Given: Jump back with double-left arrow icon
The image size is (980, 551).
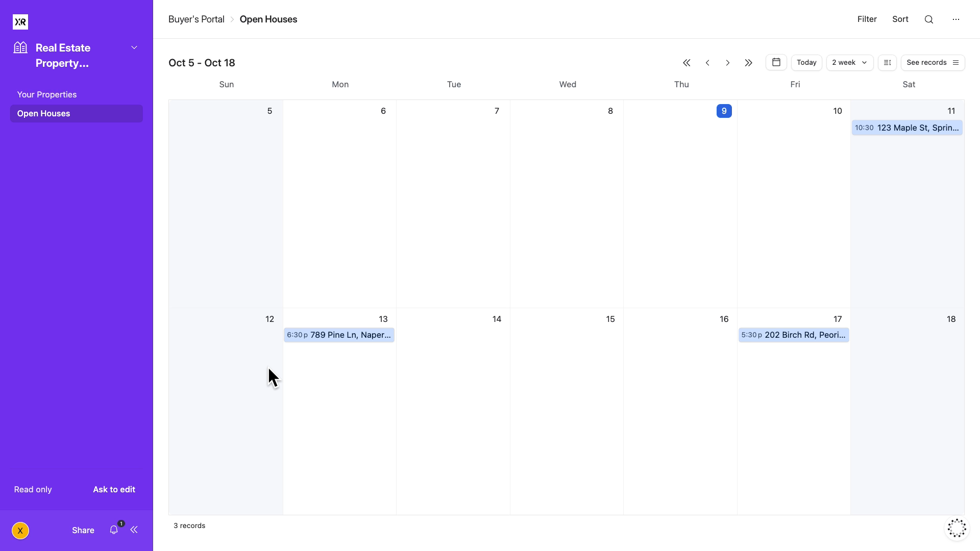Looking at the screenshot, I should point(687,63).
